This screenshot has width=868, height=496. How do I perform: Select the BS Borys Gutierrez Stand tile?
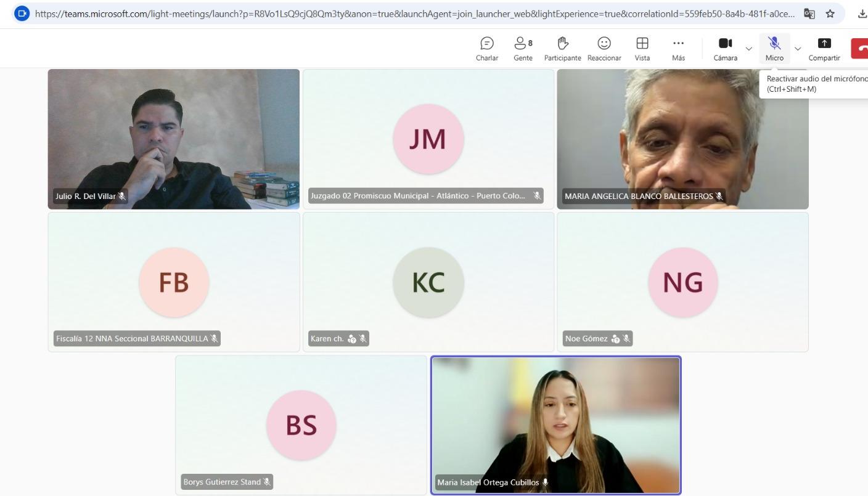[301, 425]
